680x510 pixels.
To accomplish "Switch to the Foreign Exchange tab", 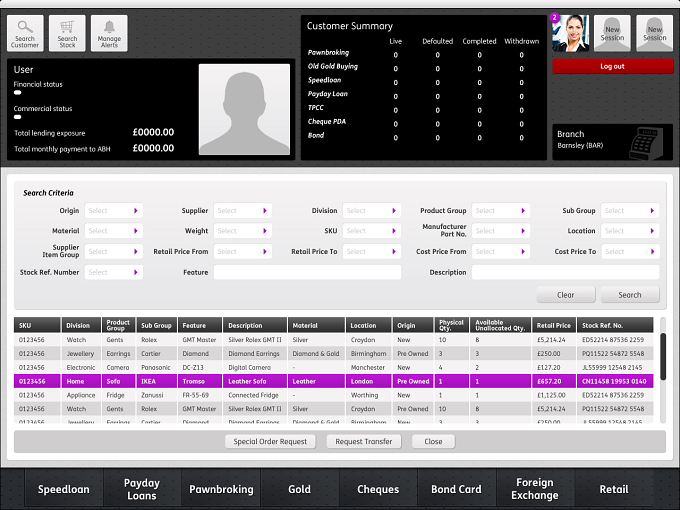I will 535,489.
